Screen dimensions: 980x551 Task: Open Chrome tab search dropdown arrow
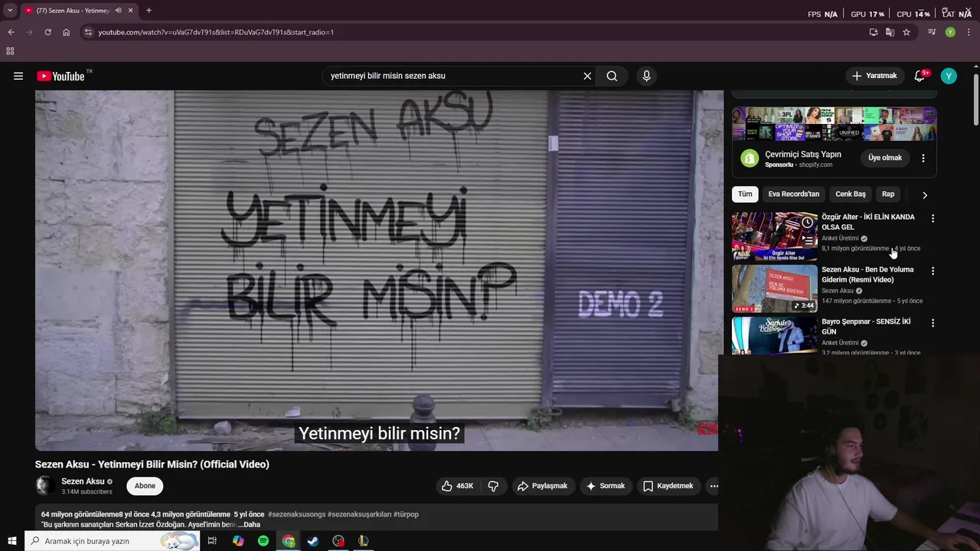(10, 11)
